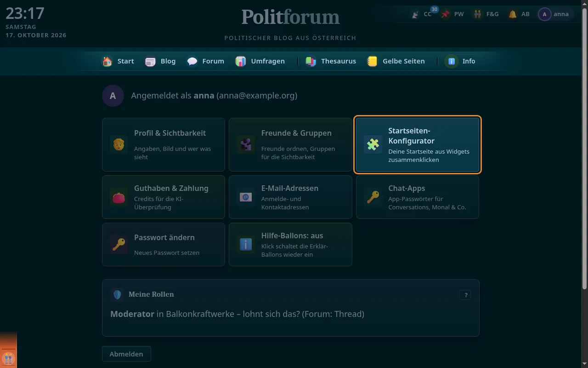Go to Start in the navigation bar

pyautogui.click(x=118, y=61)
